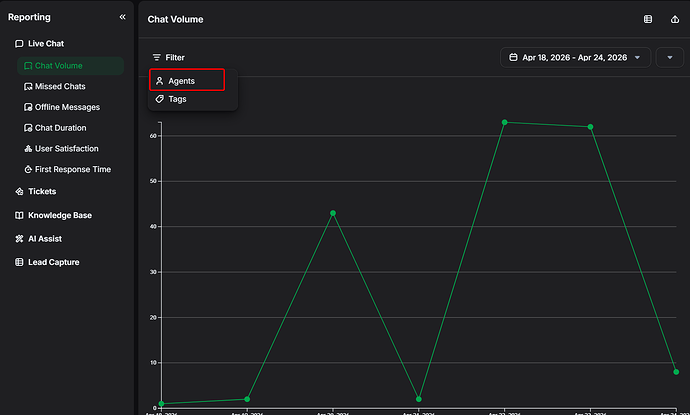Viewport: 690px width, 415px height.
Task: Click the calendar icon in date range
Action: (513, 58)
